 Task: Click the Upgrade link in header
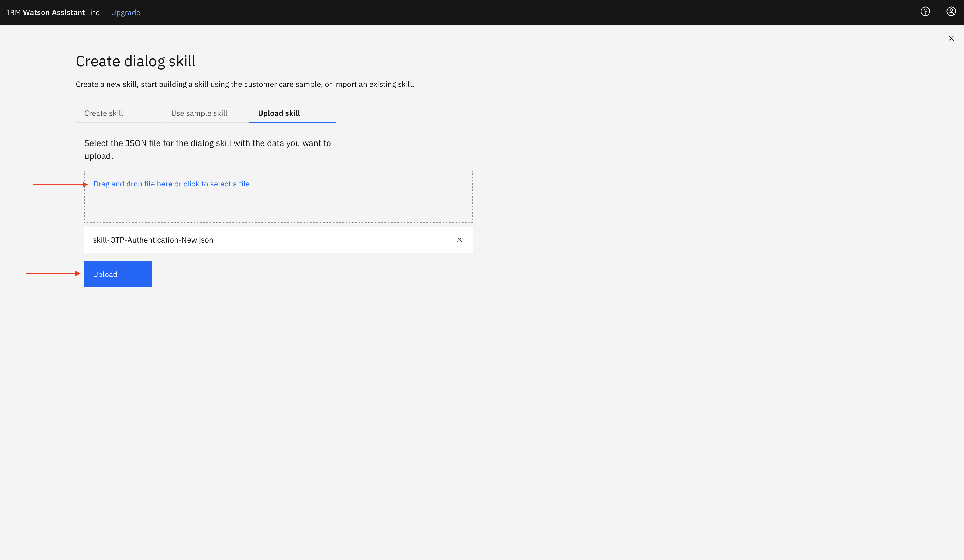click(125, 13)
